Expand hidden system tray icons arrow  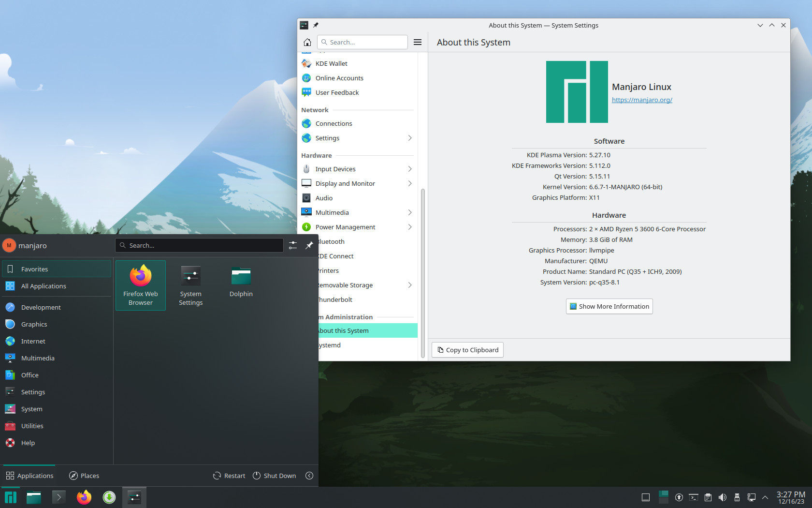pos(765,497)
